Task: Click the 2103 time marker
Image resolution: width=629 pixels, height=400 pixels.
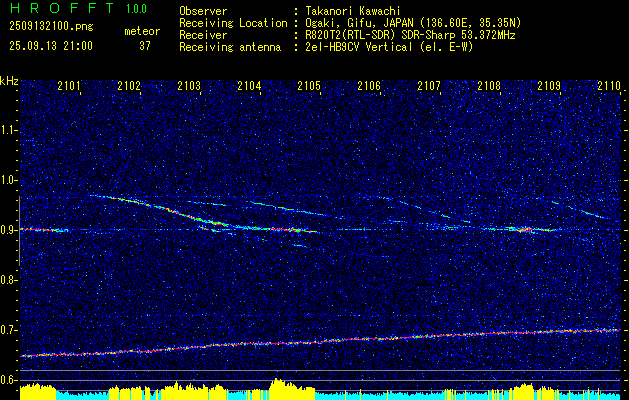Action: click(x=189, y=85)
